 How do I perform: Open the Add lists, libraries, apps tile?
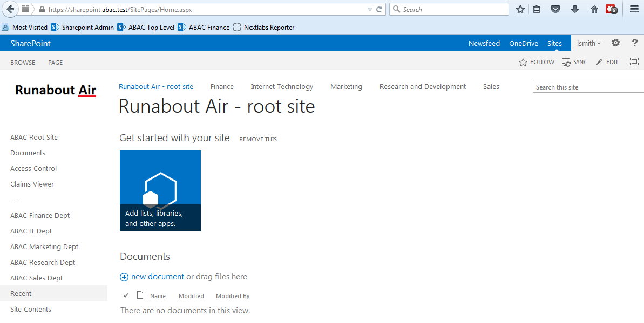tap(160, 191)
